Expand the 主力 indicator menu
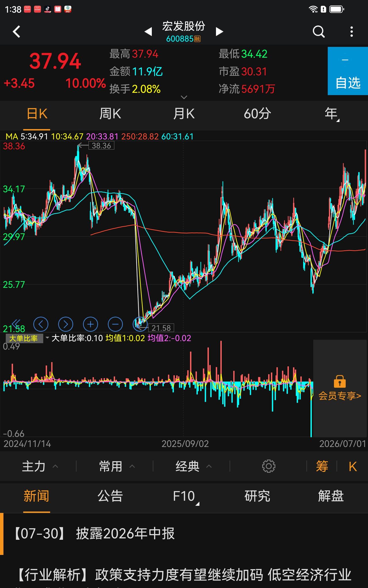This screenshot has width=368, height=588. [40, 466]
